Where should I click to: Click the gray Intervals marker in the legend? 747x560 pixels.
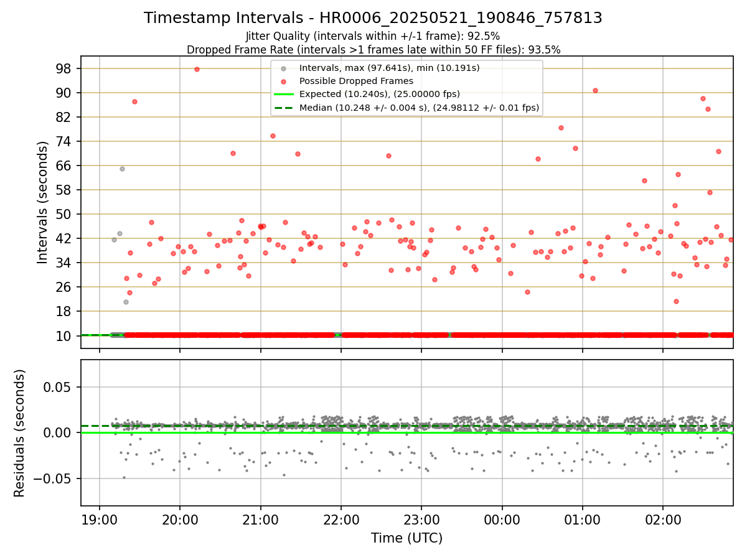click(x=284, y=68)
